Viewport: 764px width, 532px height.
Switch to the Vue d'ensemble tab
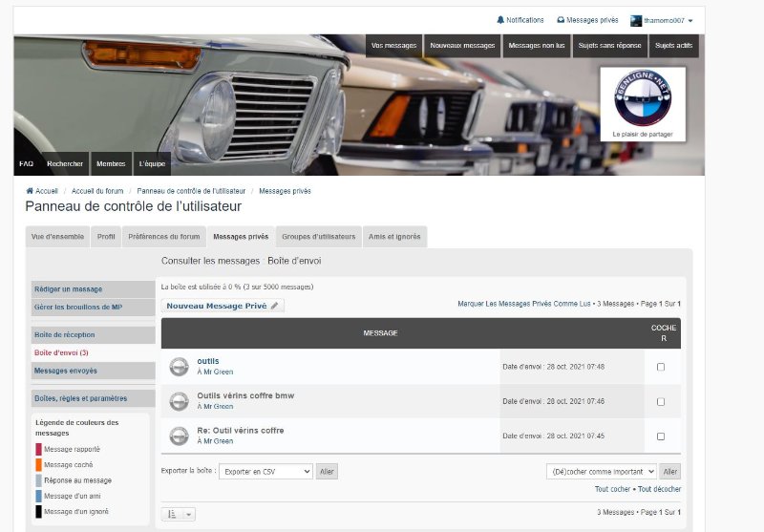click(x=57, y=237)
